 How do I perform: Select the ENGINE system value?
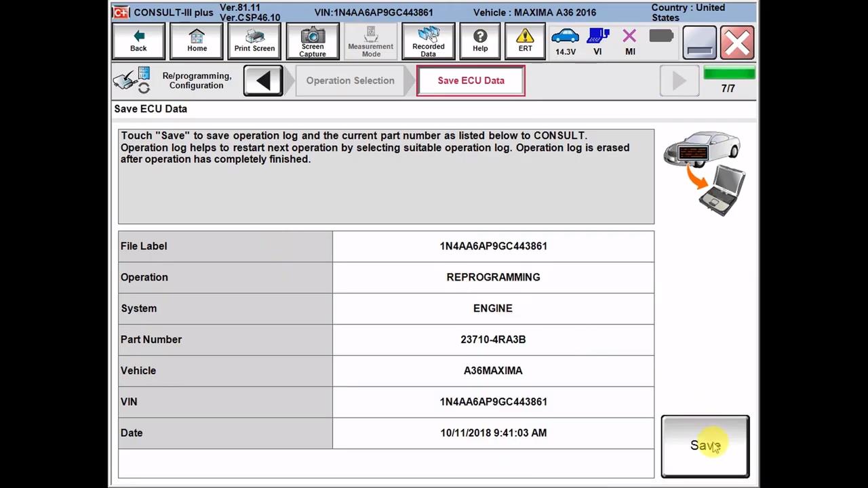pyautogui.click(x=493, y=308)
